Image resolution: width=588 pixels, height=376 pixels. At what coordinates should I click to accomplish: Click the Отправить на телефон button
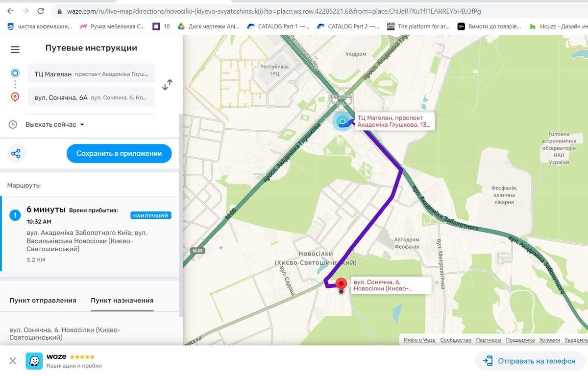click(x=530, y=361)
